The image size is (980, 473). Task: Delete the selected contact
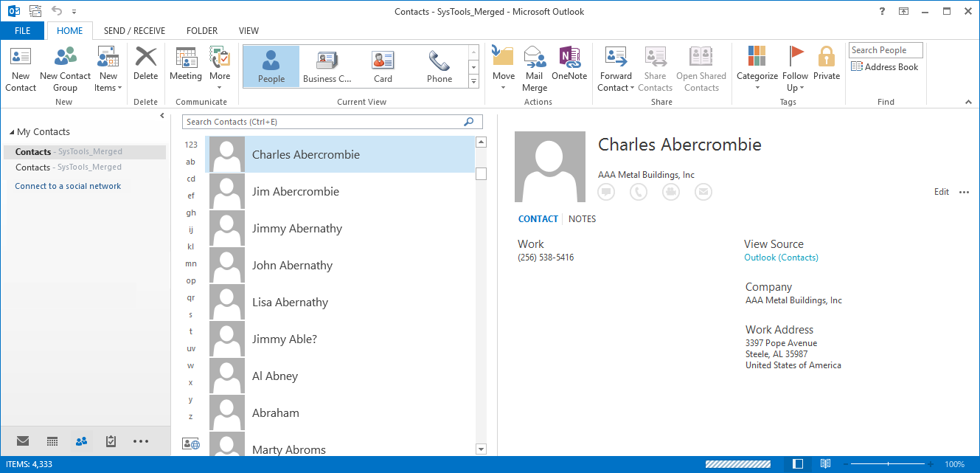coord(146,64)
